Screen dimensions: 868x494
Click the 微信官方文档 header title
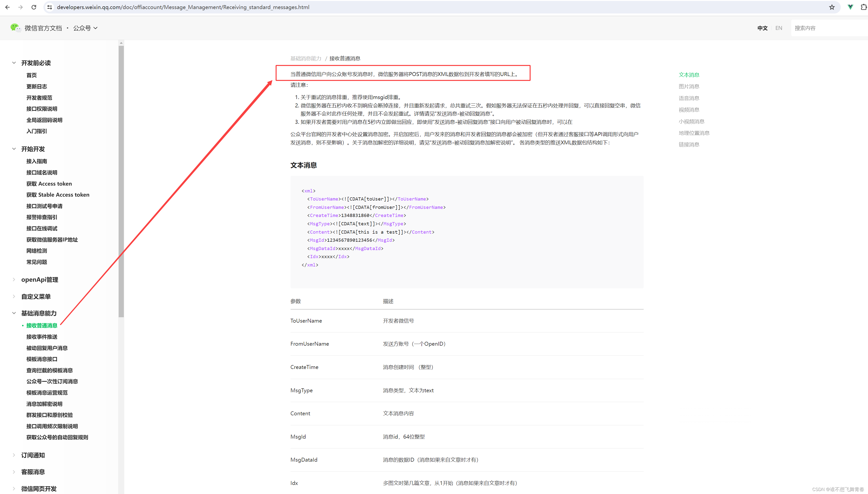[43, 28]
